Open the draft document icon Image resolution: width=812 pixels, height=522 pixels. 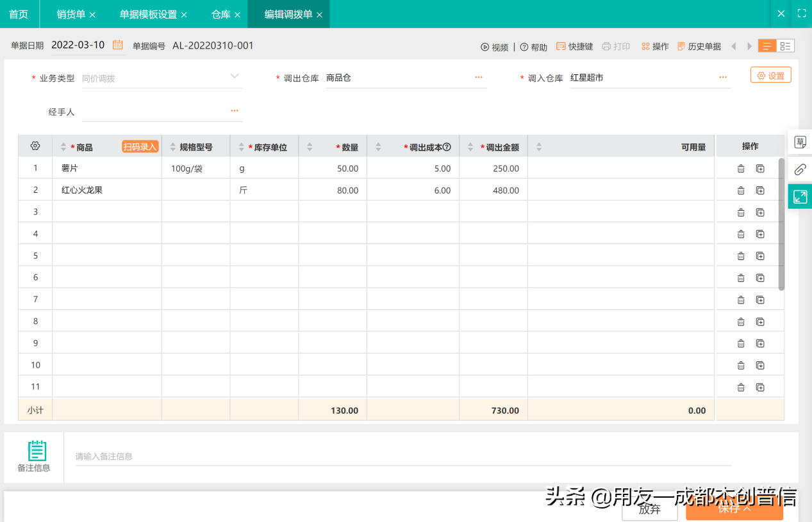799,142
